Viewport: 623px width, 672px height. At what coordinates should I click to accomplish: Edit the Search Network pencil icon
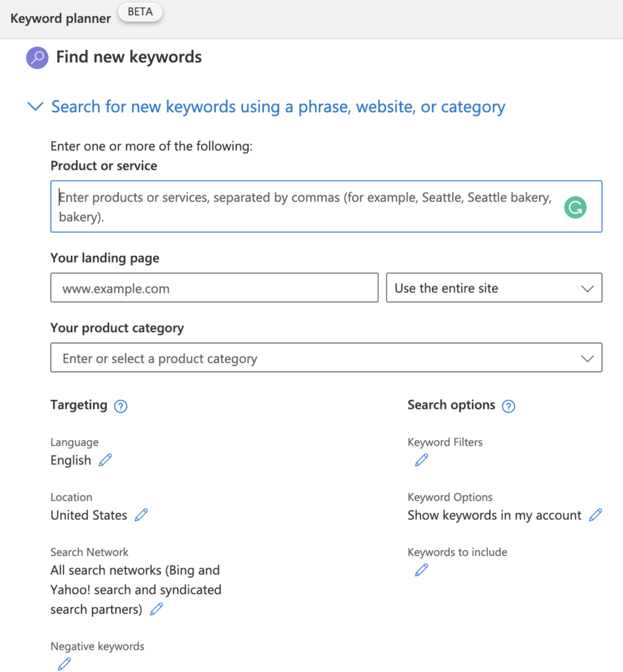tap(156, 609)
